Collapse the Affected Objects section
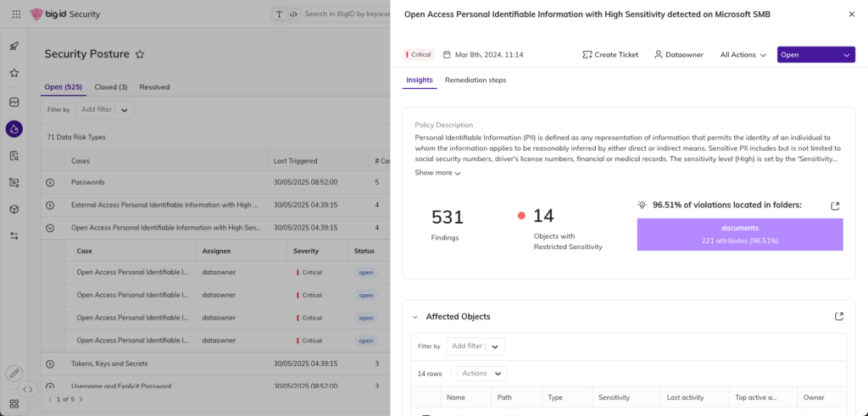The image size is (868, 416). [x=415, y=317]
